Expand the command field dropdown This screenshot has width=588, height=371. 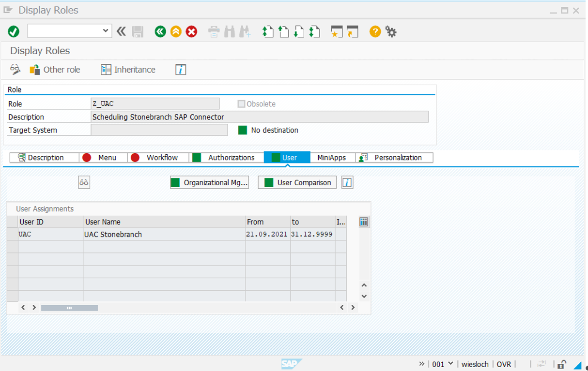tap(106, 31)
